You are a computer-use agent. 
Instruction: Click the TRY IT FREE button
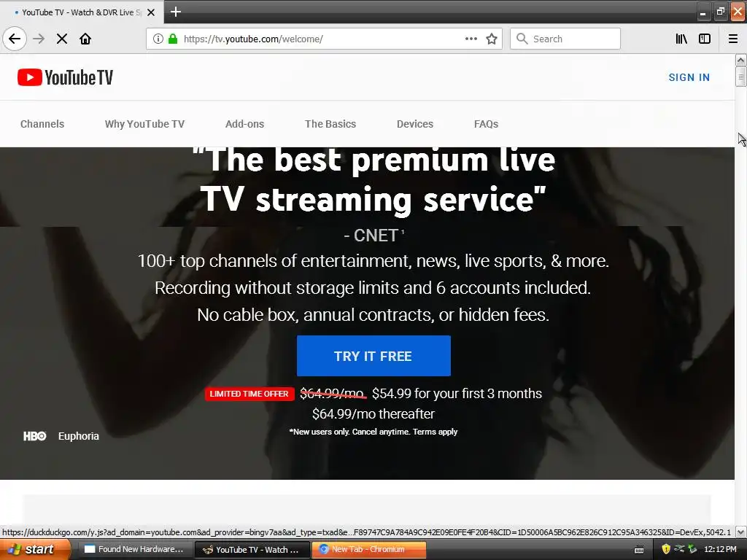point(373,356)
